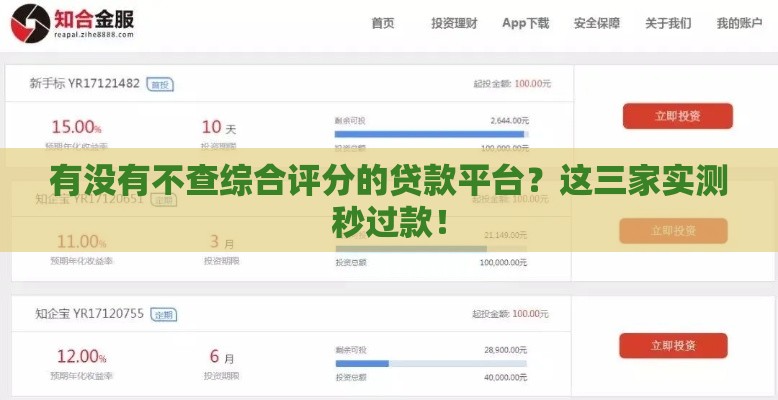
Task: Click the reapal.zihe8888.com text under logo
Action: (94, 35)
